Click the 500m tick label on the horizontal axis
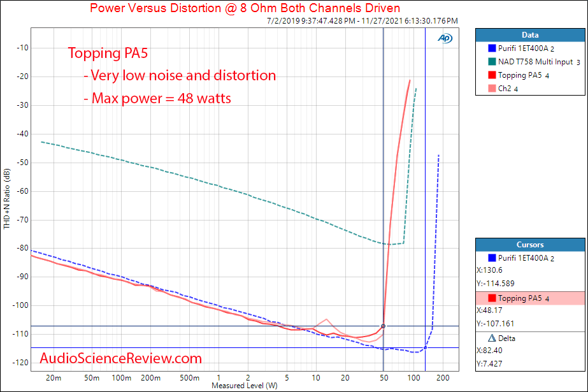 coord(189,378)
